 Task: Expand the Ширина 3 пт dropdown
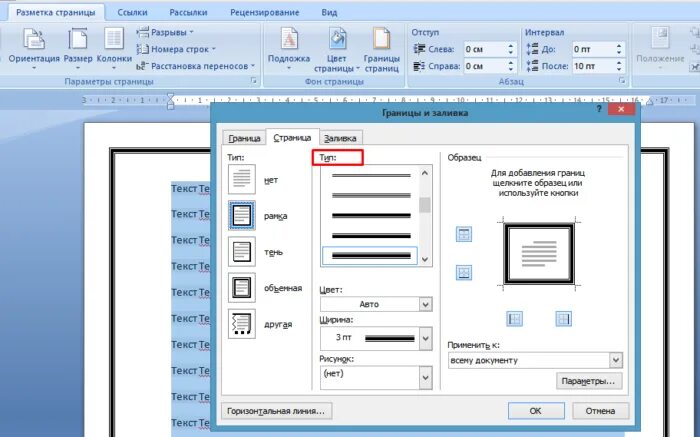tap(425, 338)
